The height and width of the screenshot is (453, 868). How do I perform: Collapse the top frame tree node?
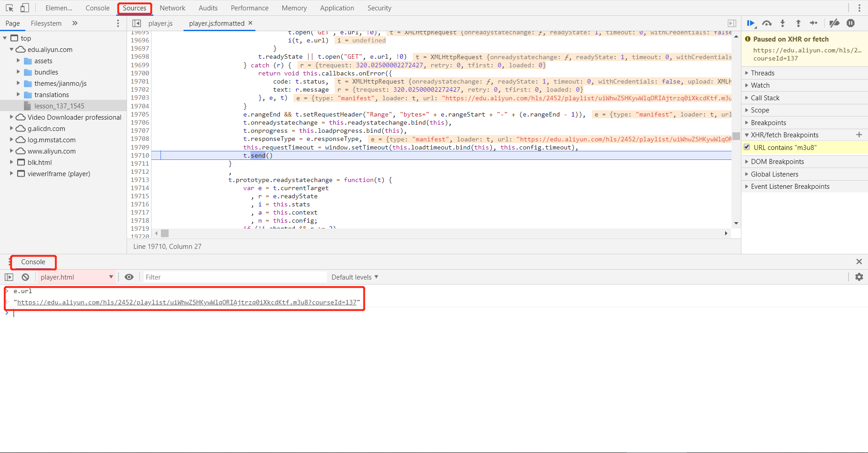tap(5, 38)
